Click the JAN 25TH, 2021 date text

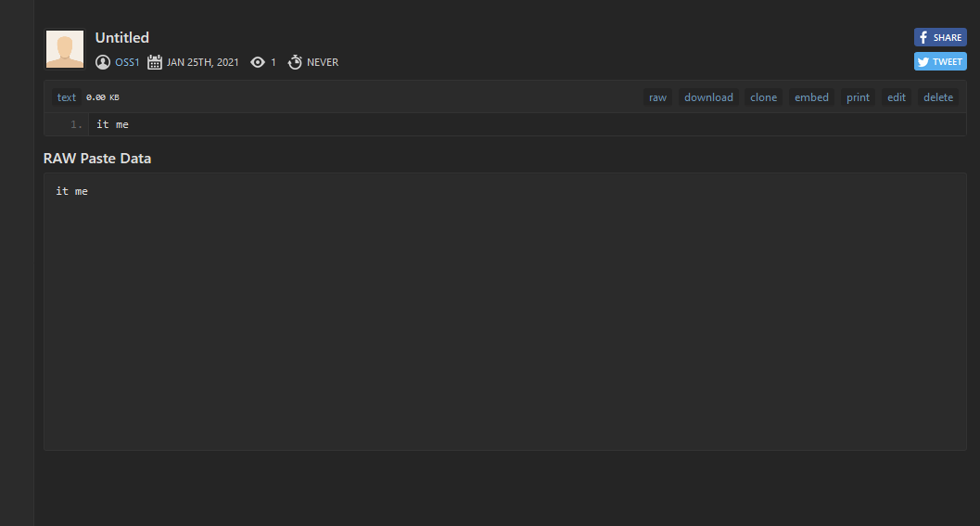202,62
